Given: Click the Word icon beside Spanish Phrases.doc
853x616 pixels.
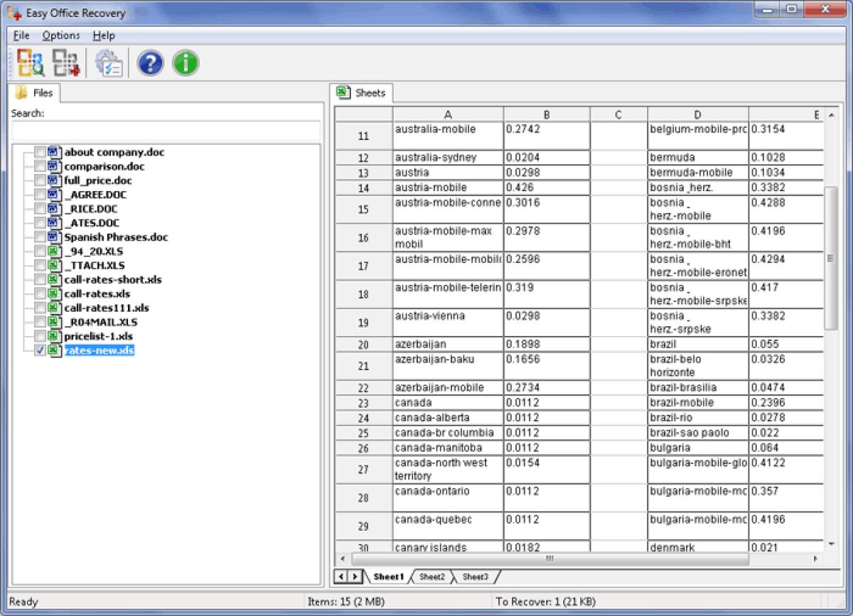Looking at the screenshot, I should point(53,237).
